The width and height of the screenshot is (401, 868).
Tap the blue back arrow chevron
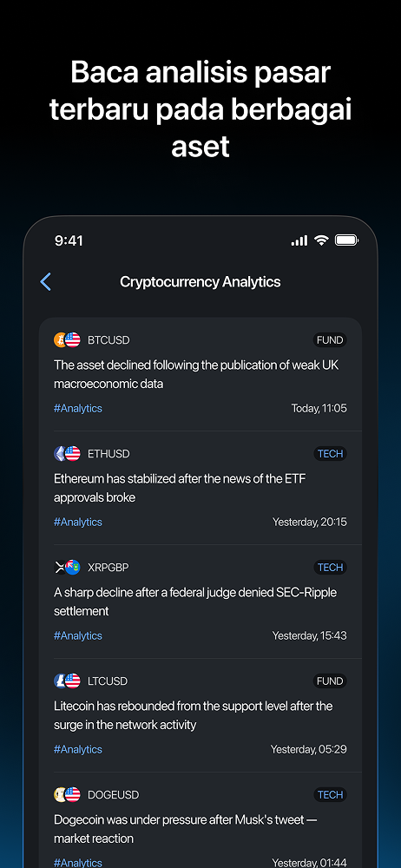pyautogui.click(x=46, y=282)
